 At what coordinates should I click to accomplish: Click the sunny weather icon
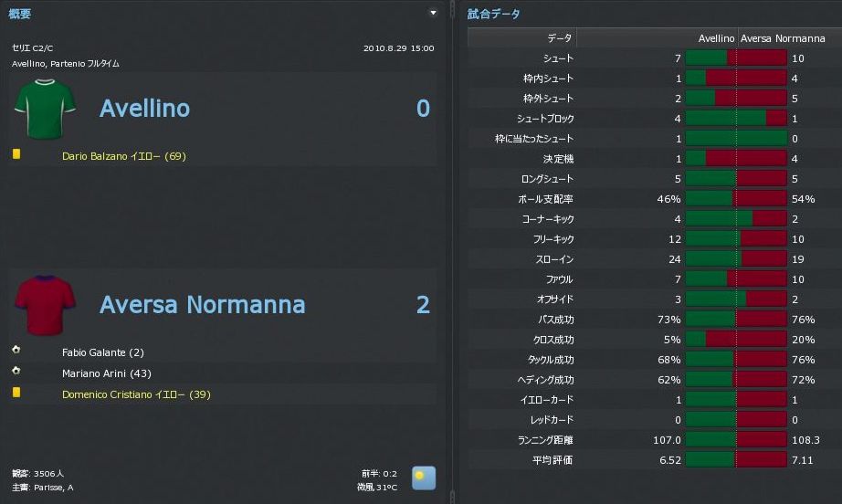tap(423, 478)
